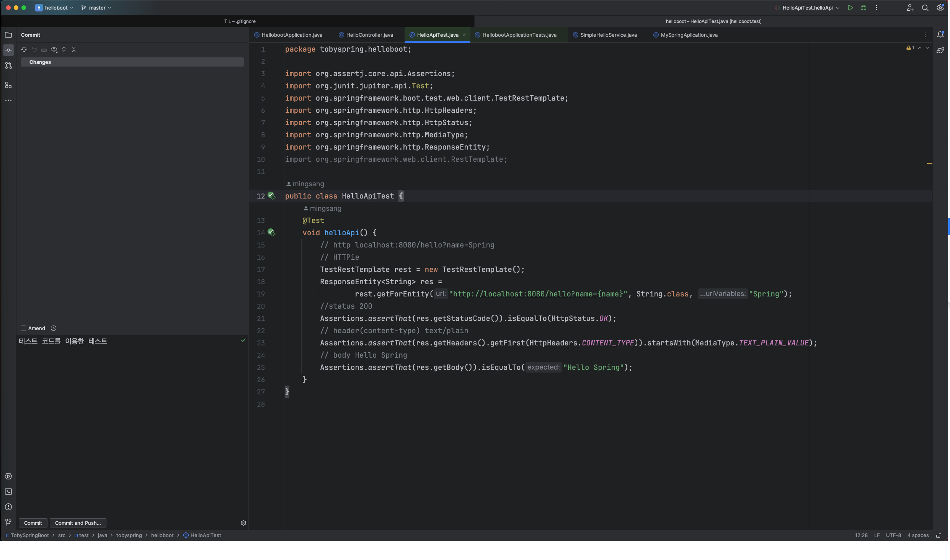This screenshot has width=950, height=560.
Task: Open the Notifications bell icon
Action: click(940, 35)
